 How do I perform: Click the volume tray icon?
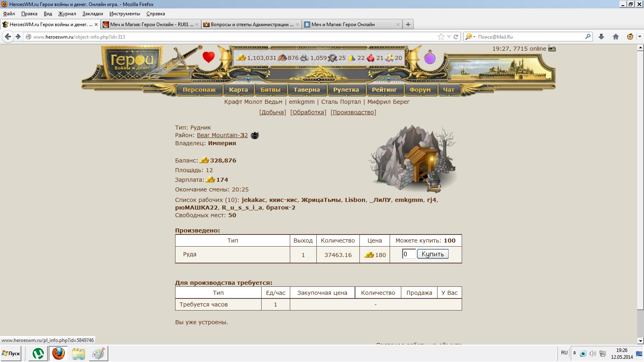592,354
